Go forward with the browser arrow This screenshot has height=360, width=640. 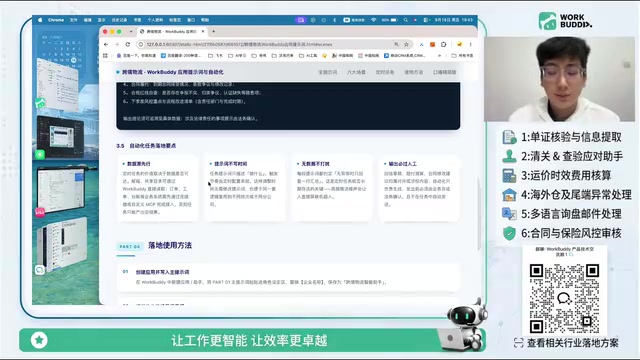(117, 44)
